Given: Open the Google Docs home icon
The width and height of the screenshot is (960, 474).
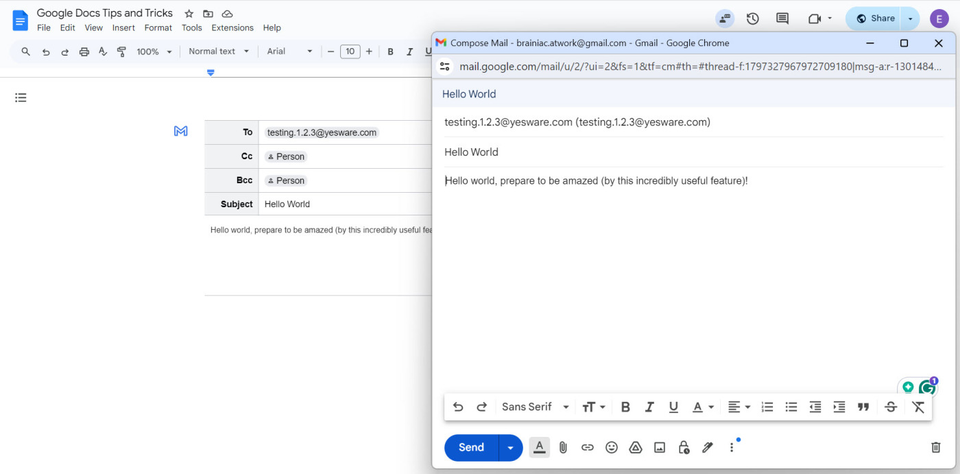Looking at the screenshot, I should point(20,20).
